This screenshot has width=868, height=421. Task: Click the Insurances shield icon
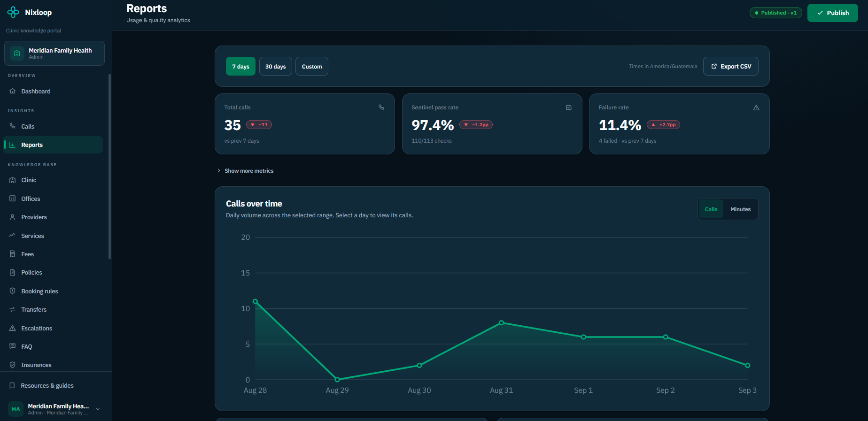point(13,365)
